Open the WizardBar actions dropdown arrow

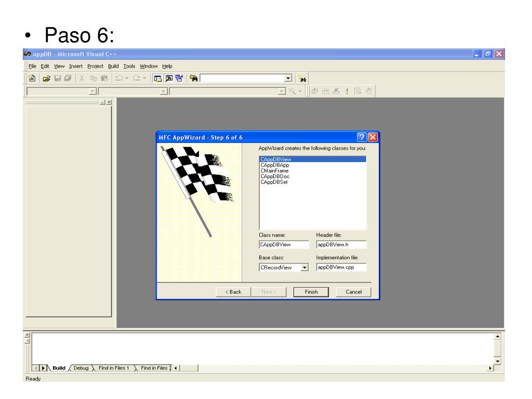(300, 91)
